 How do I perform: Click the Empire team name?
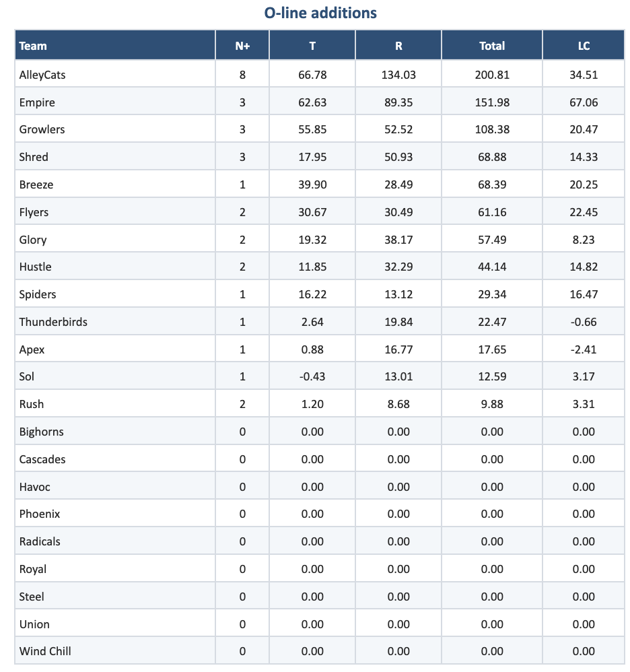pyautogui.click(x=38, y=102)
